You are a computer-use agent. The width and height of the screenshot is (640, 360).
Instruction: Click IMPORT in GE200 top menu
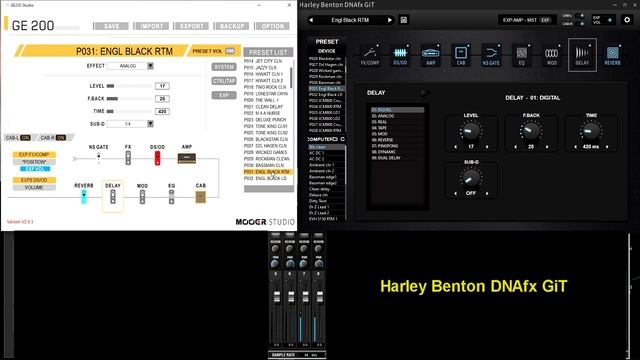[151, 26]
